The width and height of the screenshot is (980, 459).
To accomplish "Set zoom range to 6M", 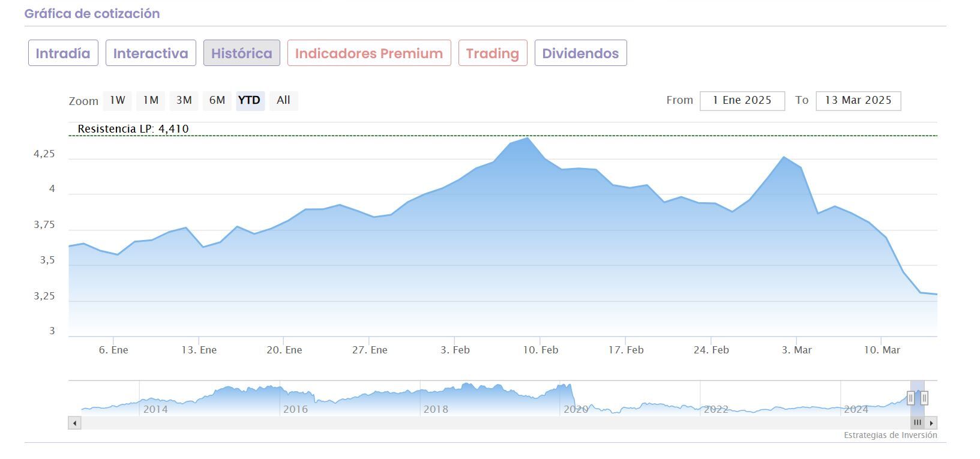I will pos(217,100).
